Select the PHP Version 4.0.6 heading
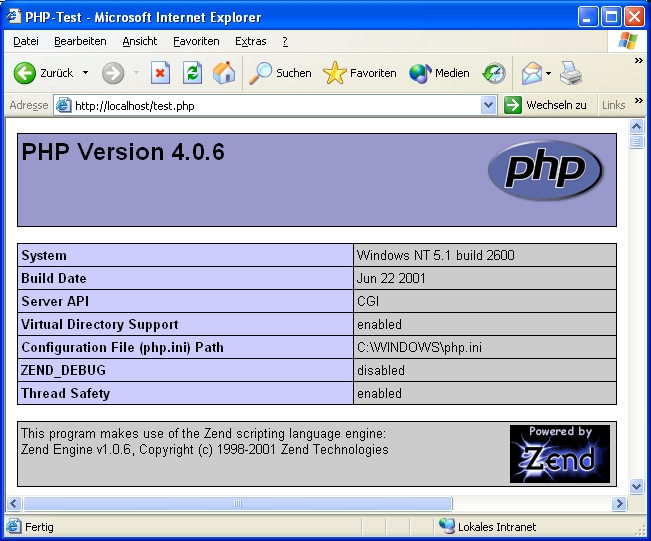 pos(123,152)
